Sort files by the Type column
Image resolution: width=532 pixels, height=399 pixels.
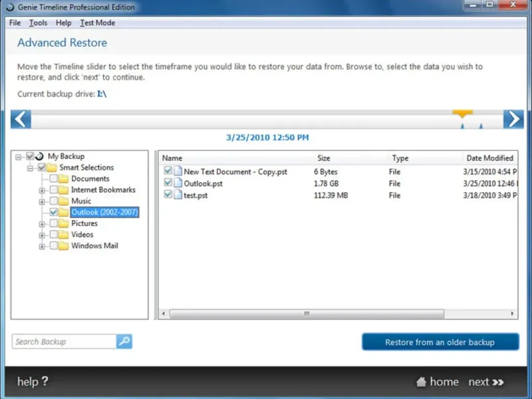(x=425, y=158)
